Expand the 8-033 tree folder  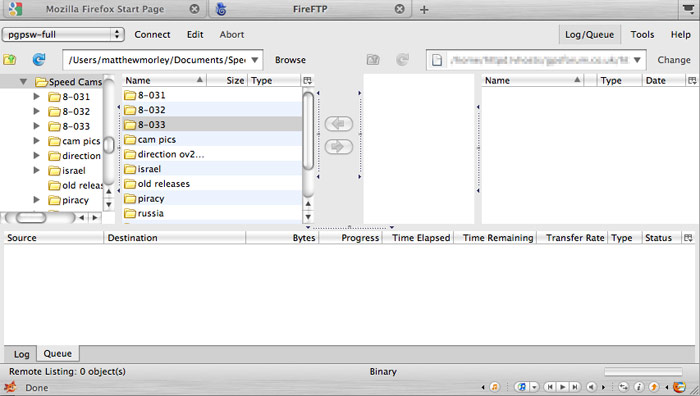tap(37, 126)
